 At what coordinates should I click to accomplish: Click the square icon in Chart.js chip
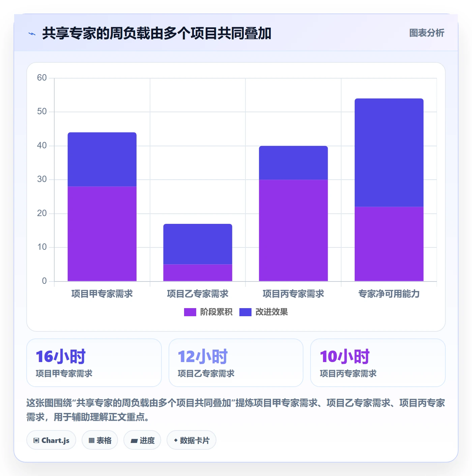point(36,441)
